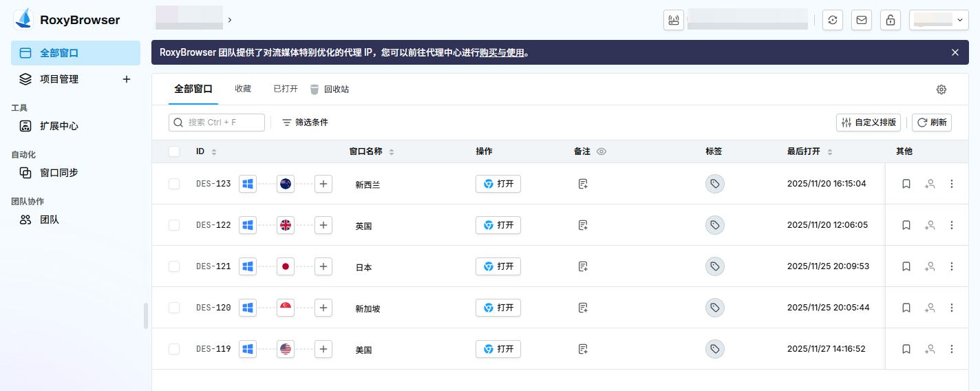Switch to the 已打开 tab
Viewport: 980px width, 391px height.
286,89
